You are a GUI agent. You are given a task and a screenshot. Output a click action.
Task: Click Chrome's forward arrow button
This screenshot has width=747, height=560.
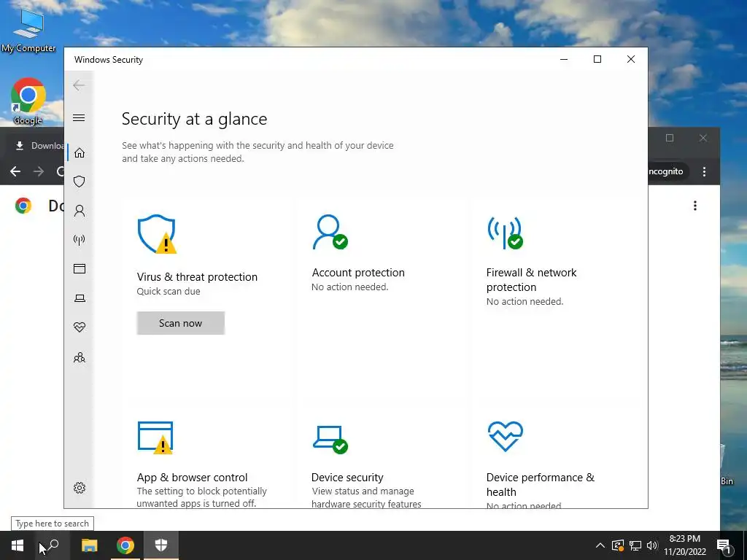(39, 171)
